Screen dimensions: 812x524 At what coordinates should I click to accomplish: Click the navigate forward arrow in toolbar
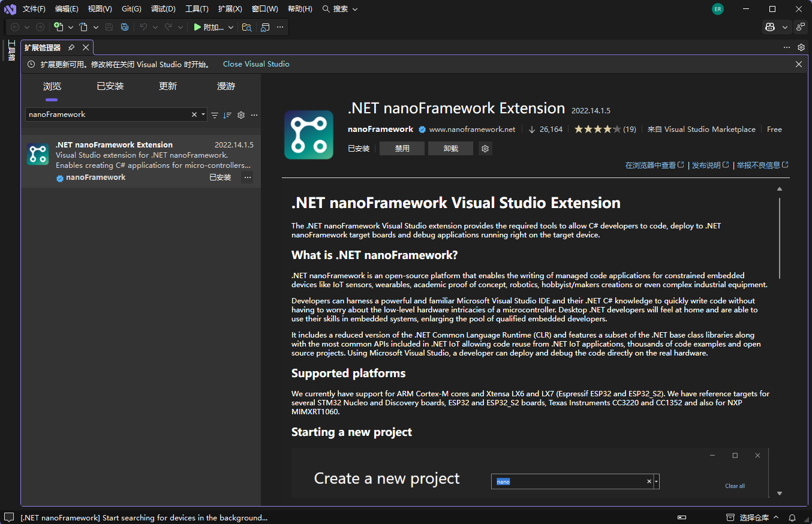click(40, 27)
